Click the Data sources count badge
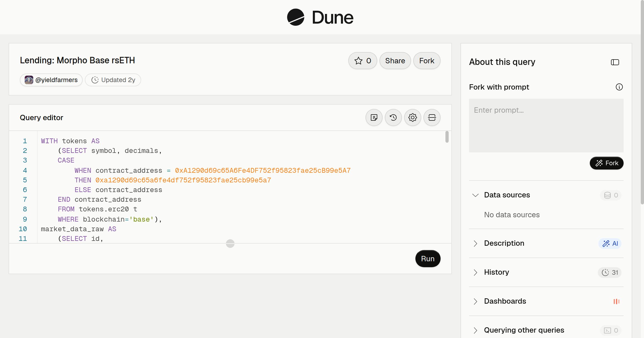Image resolution: width=644 pixels, height=338 pixels. point(611,195)
